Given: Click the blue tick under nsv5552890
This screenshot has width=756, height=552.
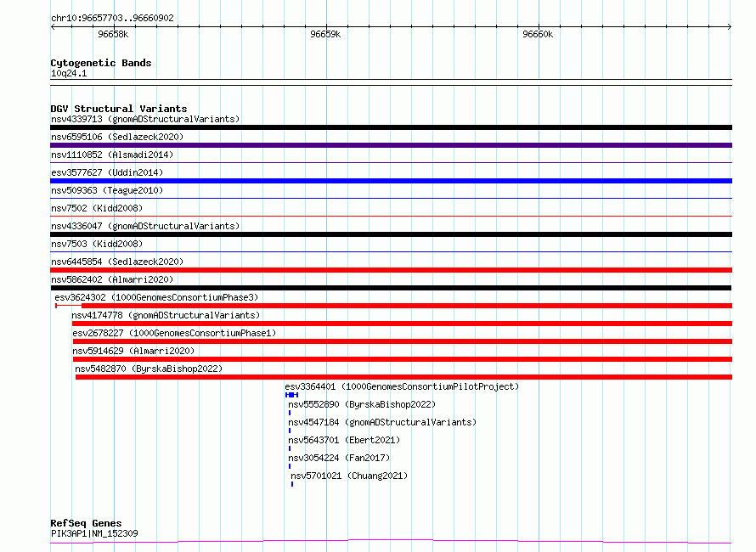Looking at the screenshot, I should (x=290, y=413).
